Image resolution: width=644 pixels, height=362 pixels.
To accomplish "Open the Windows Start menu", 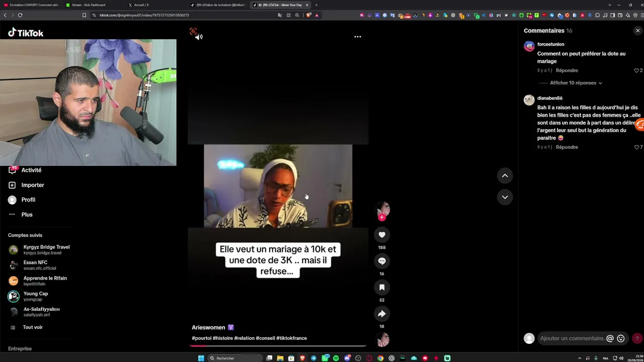I will pos(201,358).
